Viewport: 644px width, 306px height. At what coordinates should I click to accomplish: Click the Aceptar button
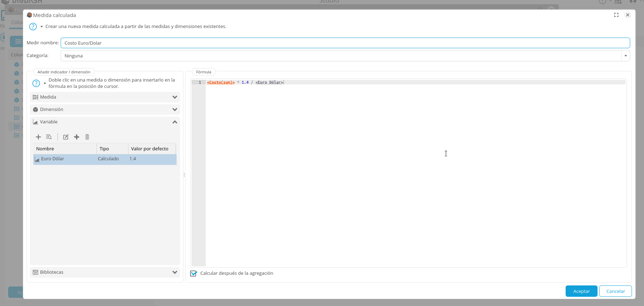581,291
